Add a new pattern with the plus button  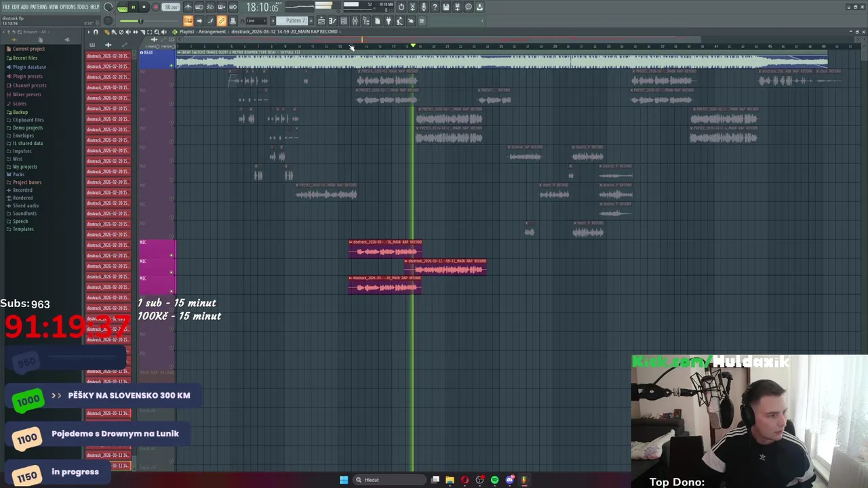click(311, 20)
